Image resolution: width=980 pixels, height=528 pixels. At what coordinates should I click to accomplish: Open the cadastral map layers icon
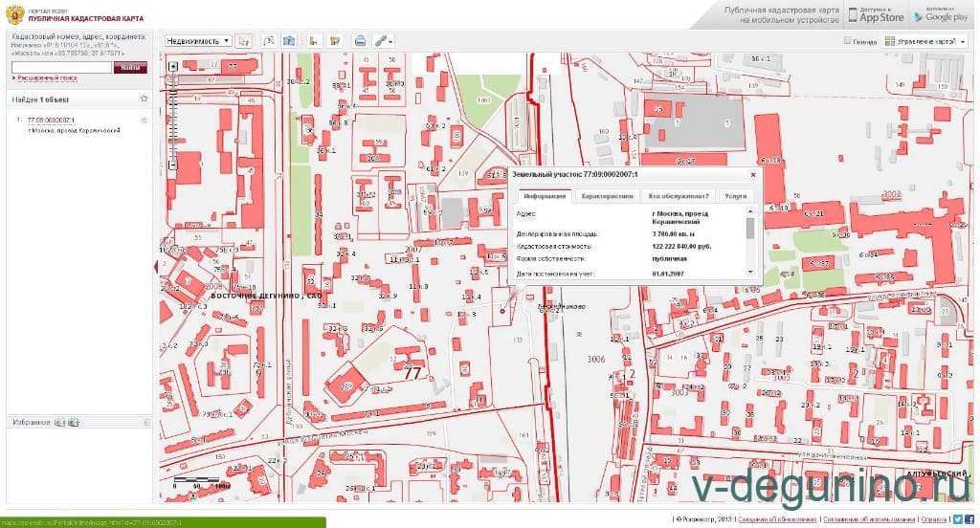click(x=335, y=41)
